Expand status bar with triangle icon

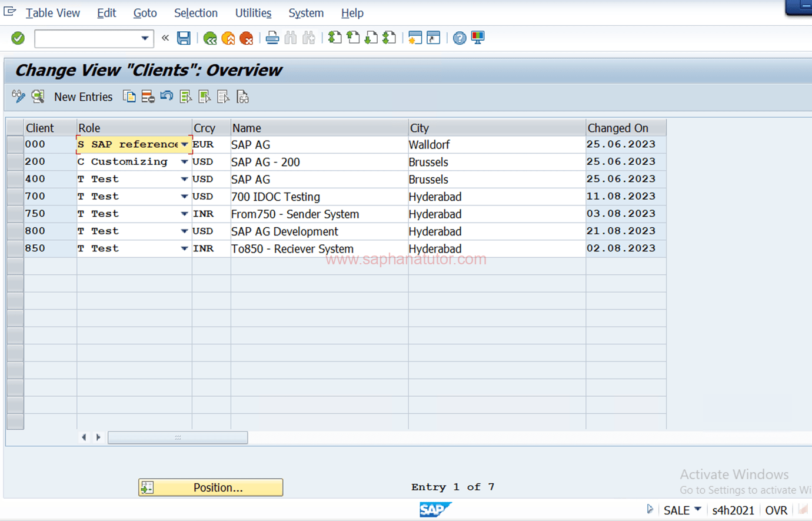point(650,509)
